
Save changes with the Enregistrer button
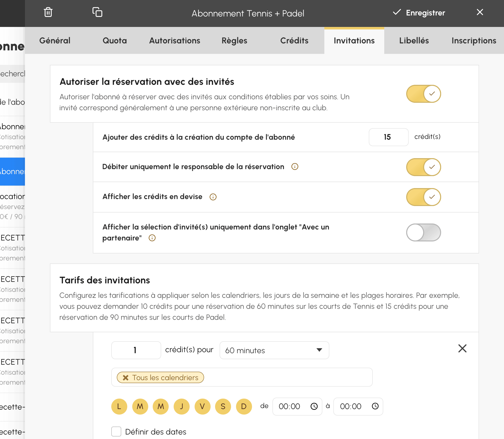[419, 13]
